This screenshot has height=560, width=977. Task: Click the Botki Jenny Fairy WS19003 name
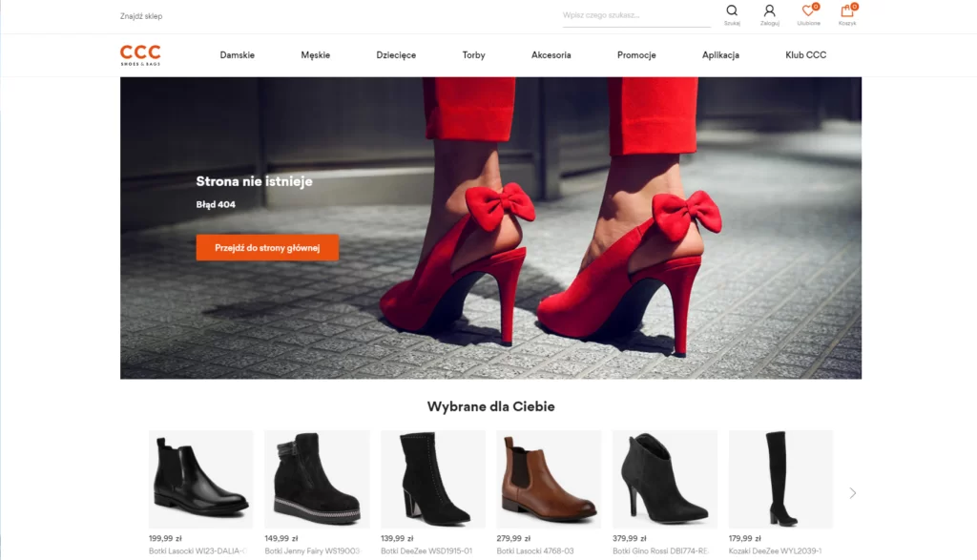coord(313,550)
